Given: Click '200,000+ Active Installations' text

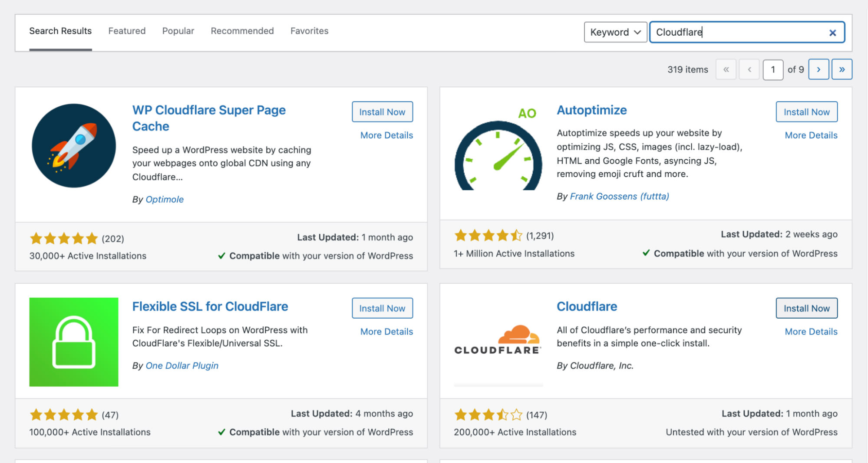Looking at the screenshot, I should pyautogui.click(x=515, y=432).
